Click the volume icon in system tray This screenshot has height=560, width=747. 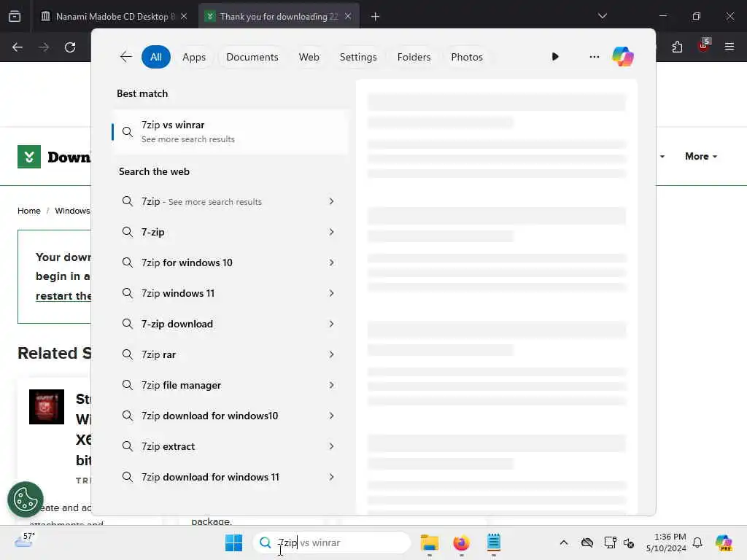click(629, 542)
